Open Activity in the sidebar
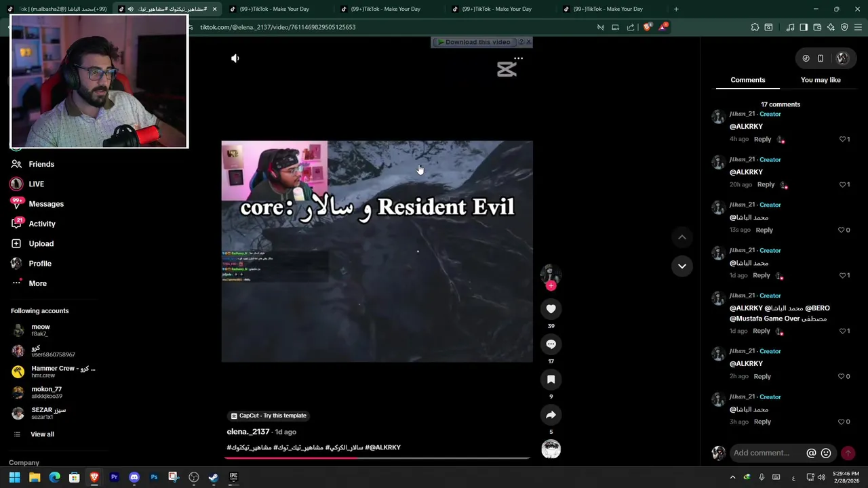868x488 pixels. (33, 224)
